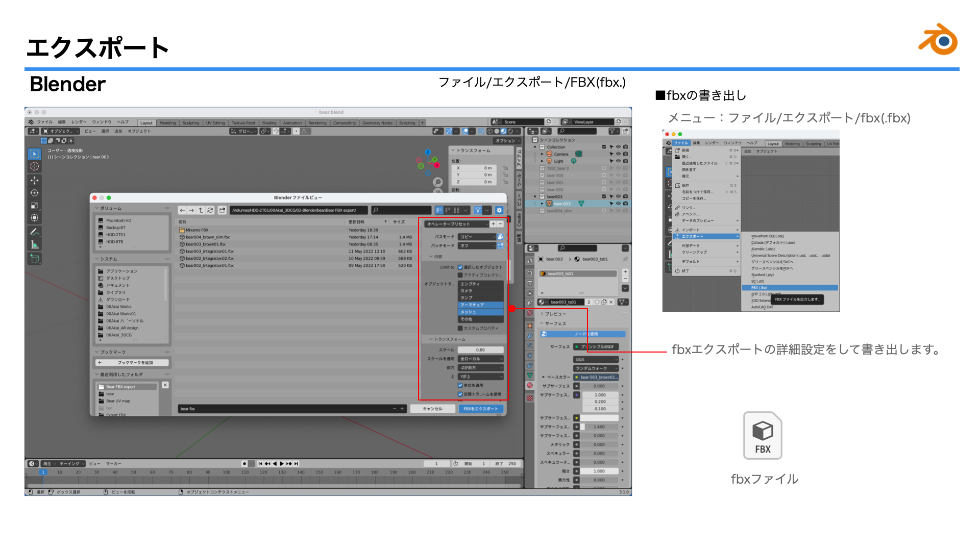The image size is (980, 551).
Task: Select the Transform tool in viewport toolbar
Action: pyautogui.click(x=34, y=218)
